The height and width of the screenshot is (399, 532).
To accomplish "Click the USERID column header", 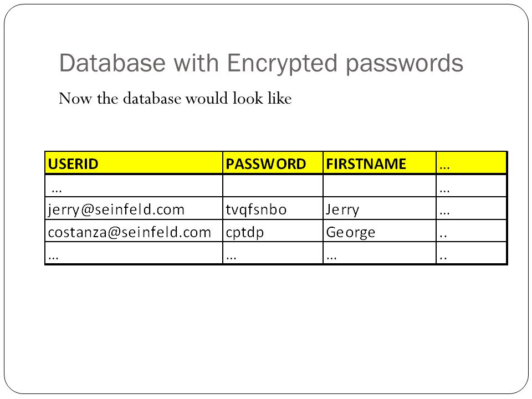I will (134, 163).
